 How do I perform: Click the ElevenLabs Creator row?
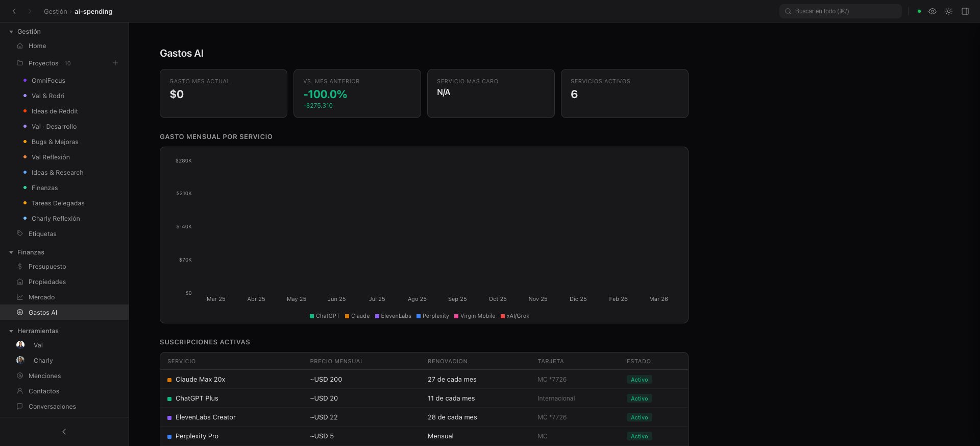(424, 417)
